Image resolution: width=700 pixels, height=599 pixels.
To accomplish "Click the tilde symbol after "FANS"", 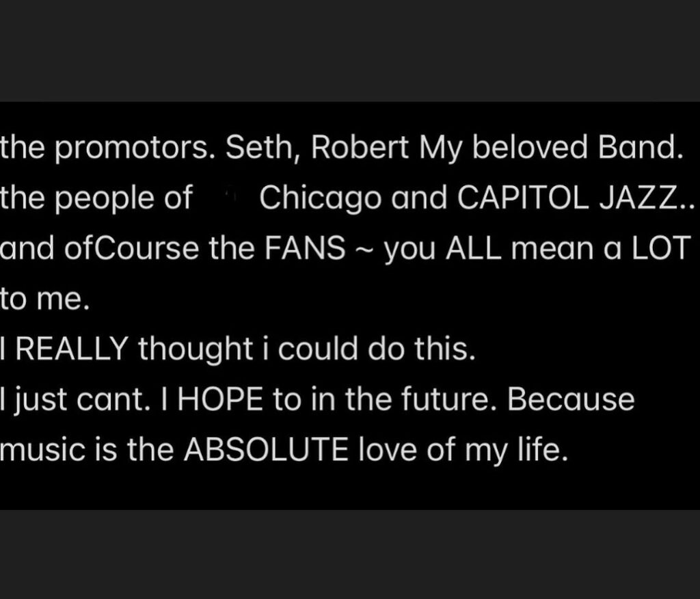I will tap(365, 250).
